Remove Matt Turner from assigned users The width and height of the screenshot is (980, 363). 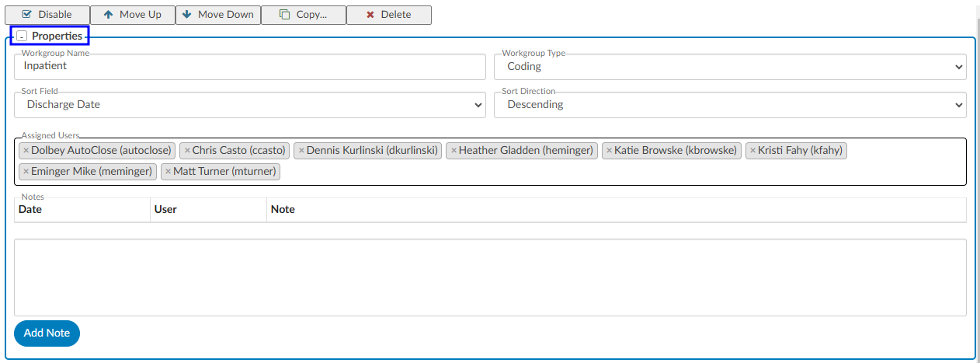pos(168,172)
